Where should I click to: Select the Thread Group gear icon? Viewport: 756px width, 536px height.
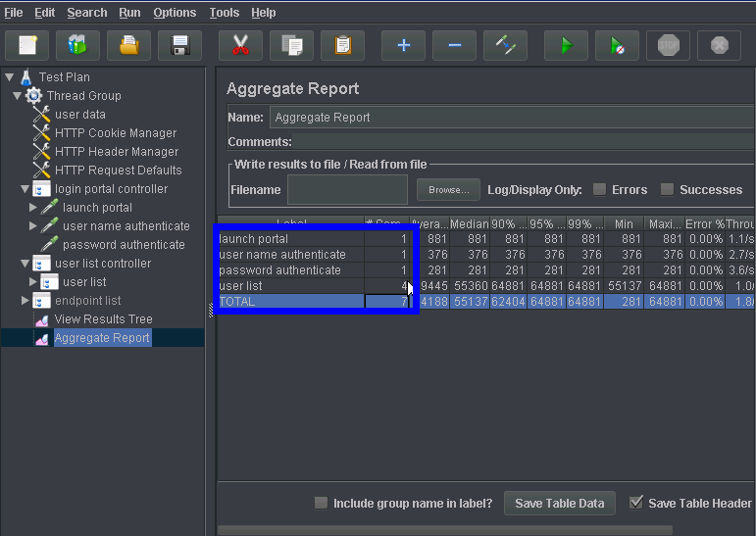click(x=33, y=95)
